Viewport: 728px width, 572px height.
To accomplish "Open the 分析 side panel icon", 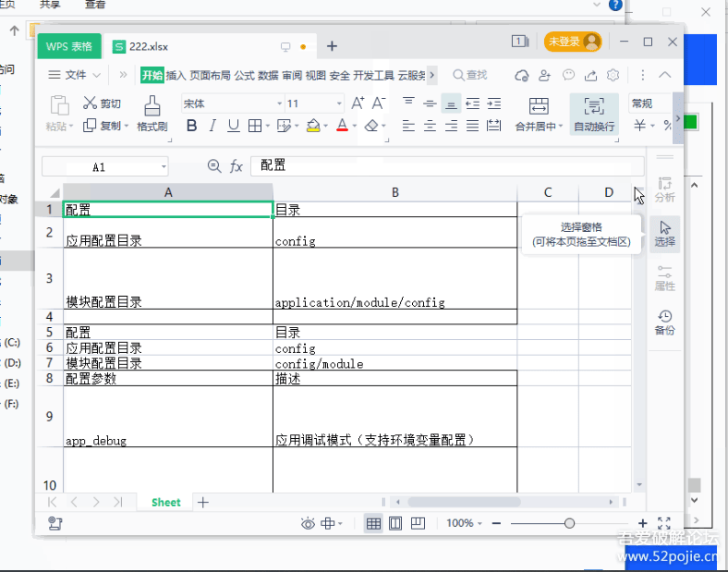I will pyautogui.click(x=665, y=189).
